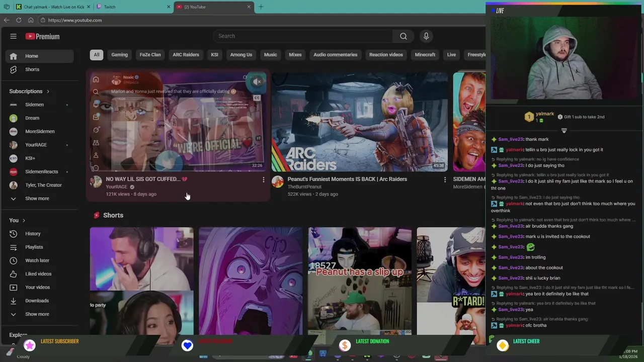This screenshot has width=644, height=362.
Task: Select the Gaming filter chip
Action: (x=119, y=55)
